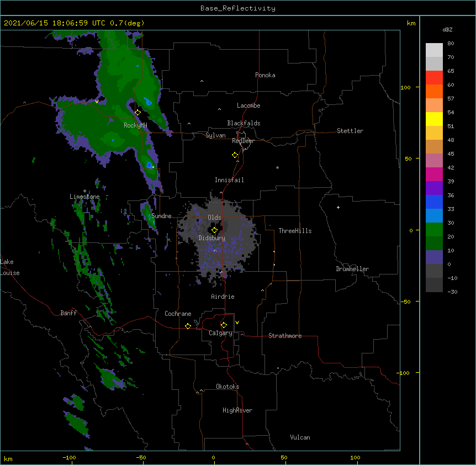Viewport: 476px width, 465px height.
Task: Click the -100 tick on the right axis
Action: pyautogui.click(x=404, y=373)
